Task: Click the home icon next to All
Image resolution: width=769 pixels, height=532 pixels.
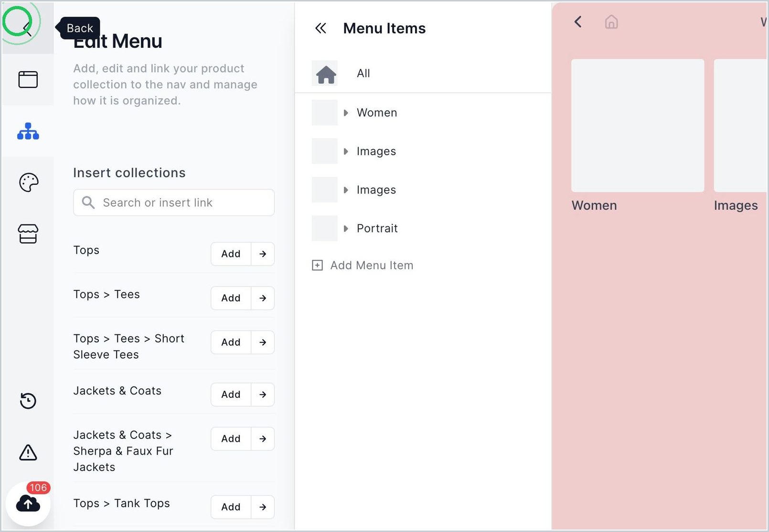Action: (326, 74)
